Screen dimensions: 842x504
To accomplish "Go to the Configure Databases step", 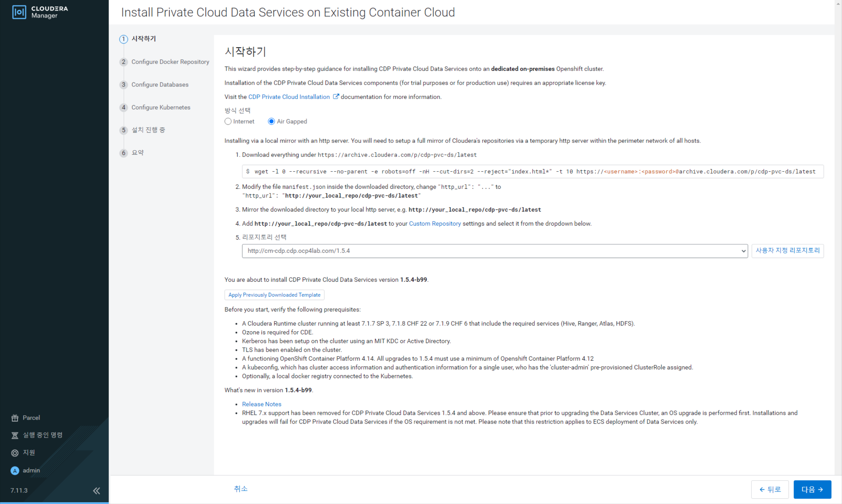I will point(160,84).
